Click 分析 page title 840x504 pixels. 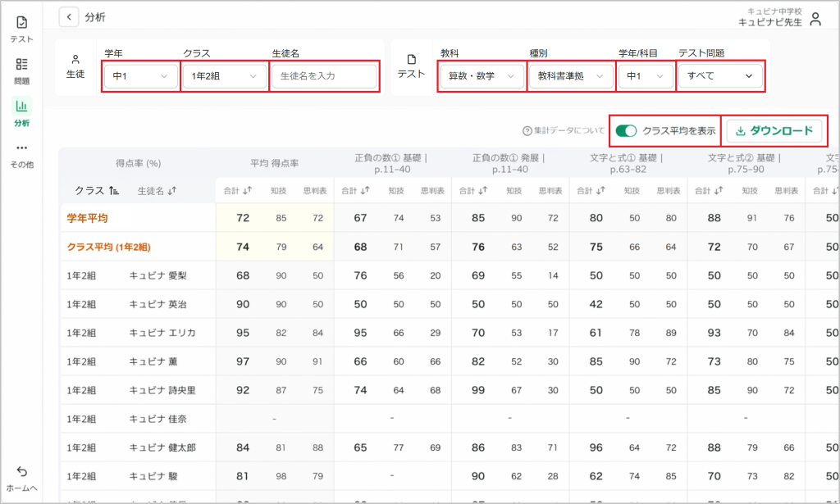(95, 17)
